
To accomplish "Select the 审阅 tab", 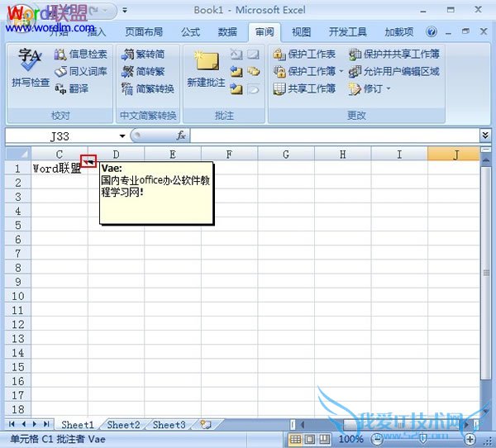I will tap(265, 32).
